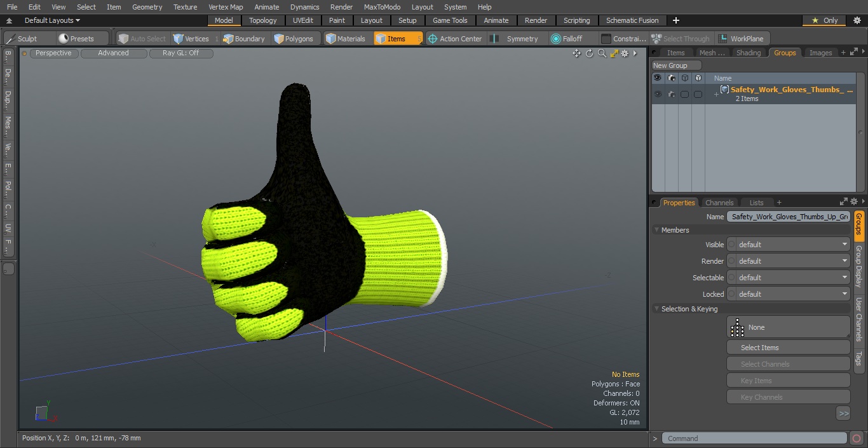The width and height of the screenshot is (868, 448).
Task: Open the Group Display side tab
Action: 859,266
